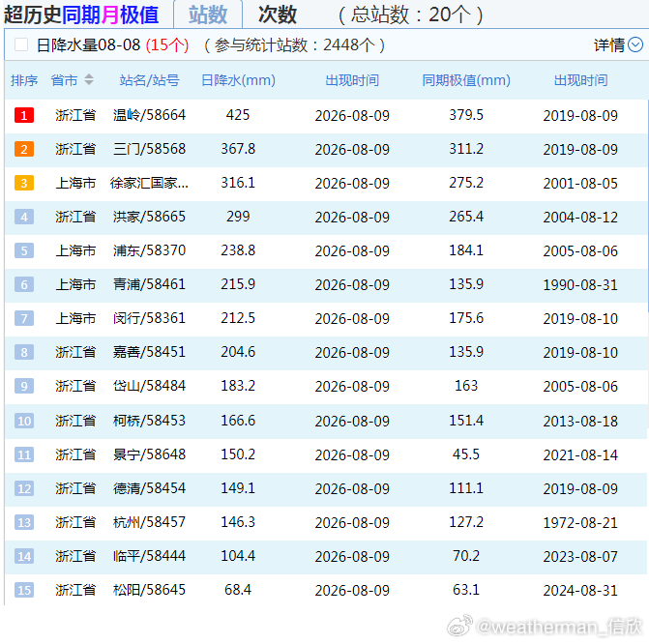Click rainfall value 367.8
The height and width of the screenshot is (644, 649).
pos(238,149)
